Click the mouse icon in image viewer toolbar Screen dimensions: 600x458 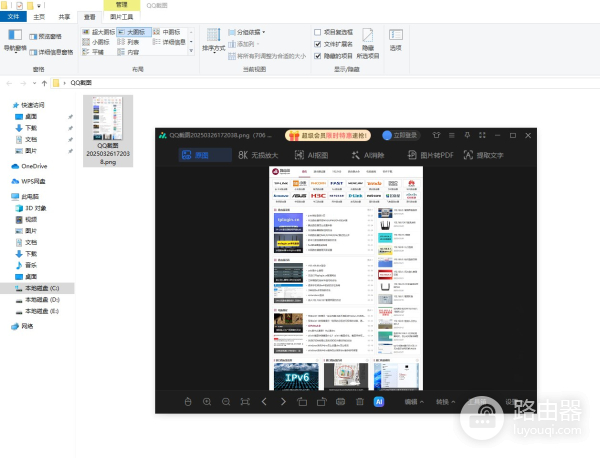pos(188,402)
